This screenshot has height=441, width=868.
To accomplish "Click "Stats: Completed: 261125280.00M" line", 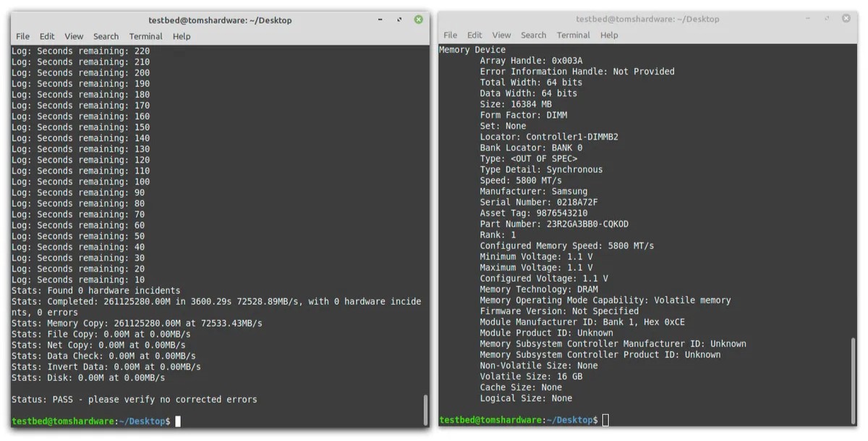I will [x=216, y=306].
